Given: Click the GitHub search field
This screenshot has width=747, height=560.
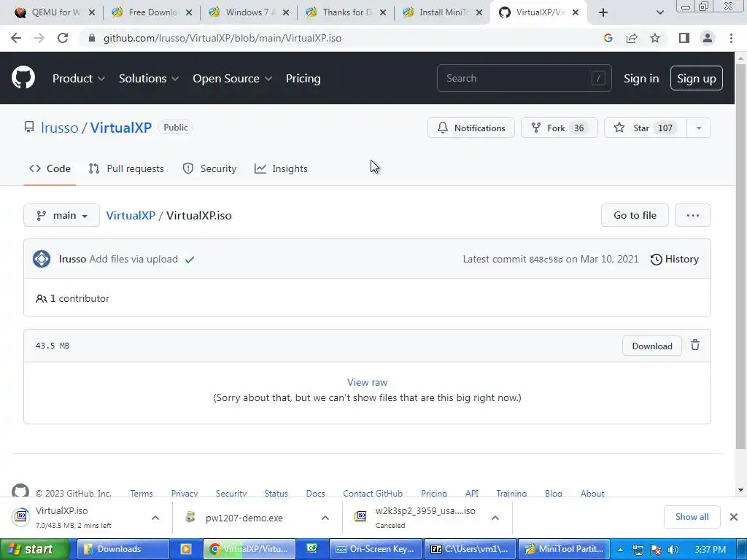Looking at the screenshot, I should [524, 78].
